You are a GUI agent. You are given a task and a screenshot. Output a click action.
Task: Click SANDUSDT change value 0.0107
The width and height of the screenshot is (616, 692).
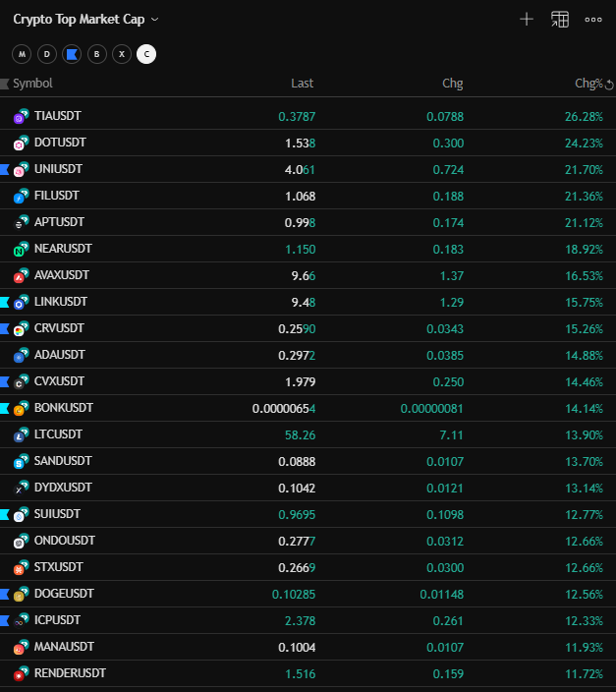445,462
